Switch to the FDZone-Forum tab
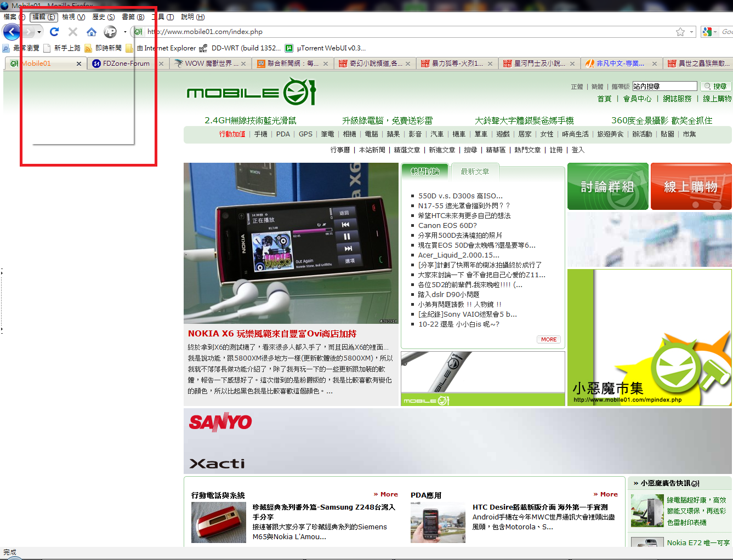Viewport: 733px width, 560px height. [x=126, y=64]
